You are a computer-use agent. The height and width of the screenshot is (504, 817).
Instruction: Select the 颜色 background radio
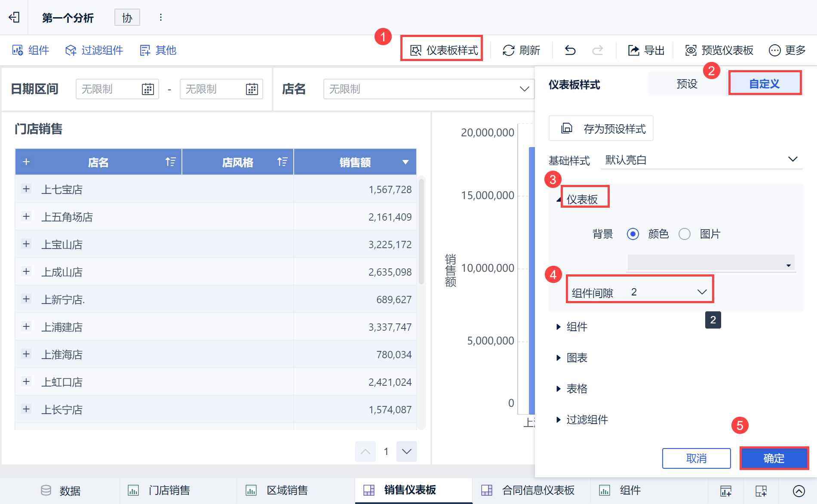633,234
